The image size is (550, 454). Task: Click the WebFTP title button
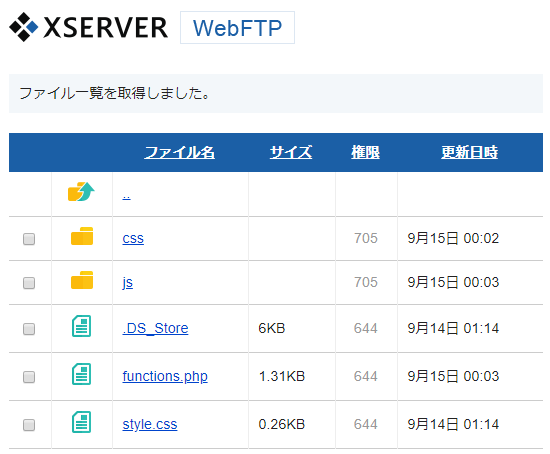tap(237, 28)
